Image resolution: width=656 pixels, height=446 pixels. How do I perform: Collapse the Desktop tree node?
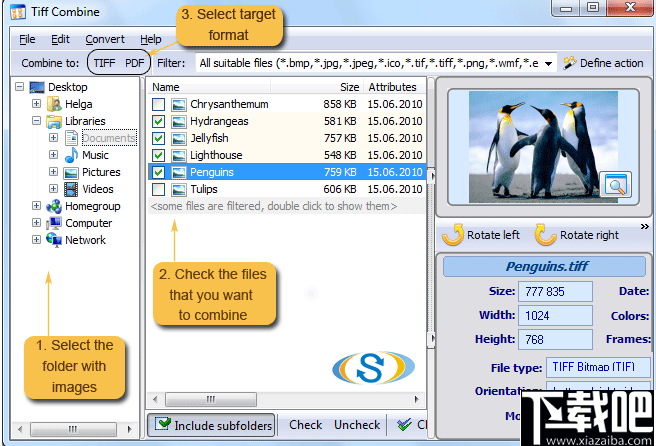click(19, 87)
